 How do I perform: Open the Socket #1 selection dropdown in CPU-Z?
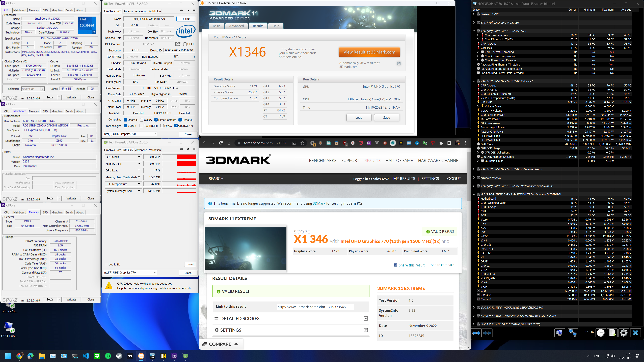[x=33, y=89]
